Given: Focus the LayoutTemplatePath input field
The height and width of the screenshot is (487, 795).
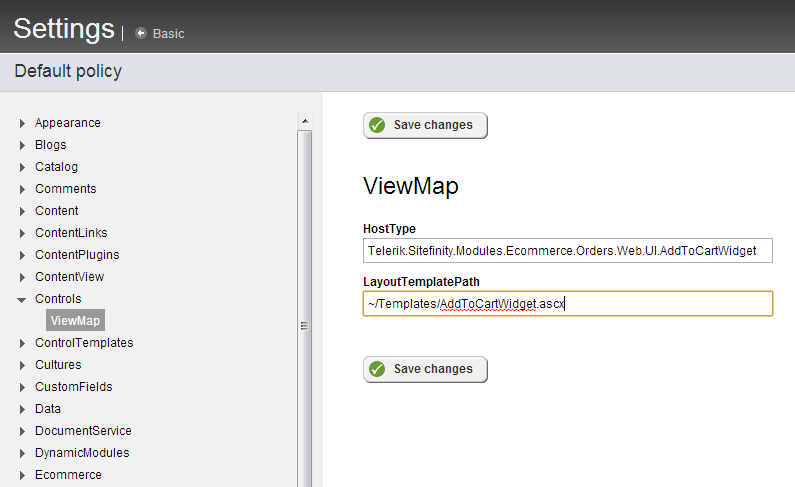Looking at the screenshot, I should tap(567, 304).
